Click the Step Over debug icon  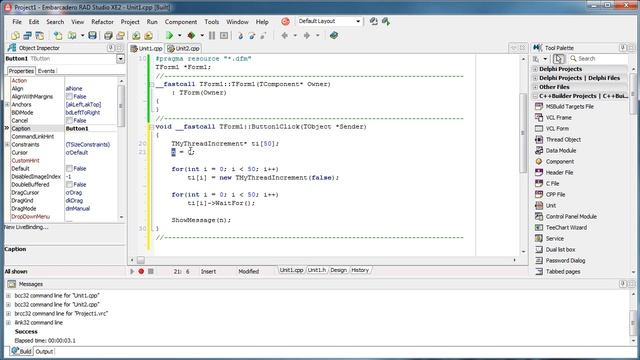point(252,36)
